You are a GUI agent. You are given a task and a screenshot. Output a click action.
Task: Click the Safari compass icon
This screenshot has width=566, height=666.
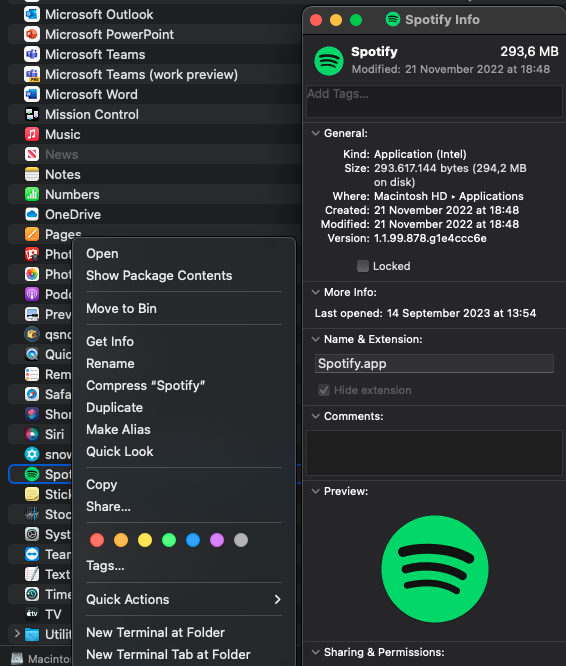(x=32, y=394)
